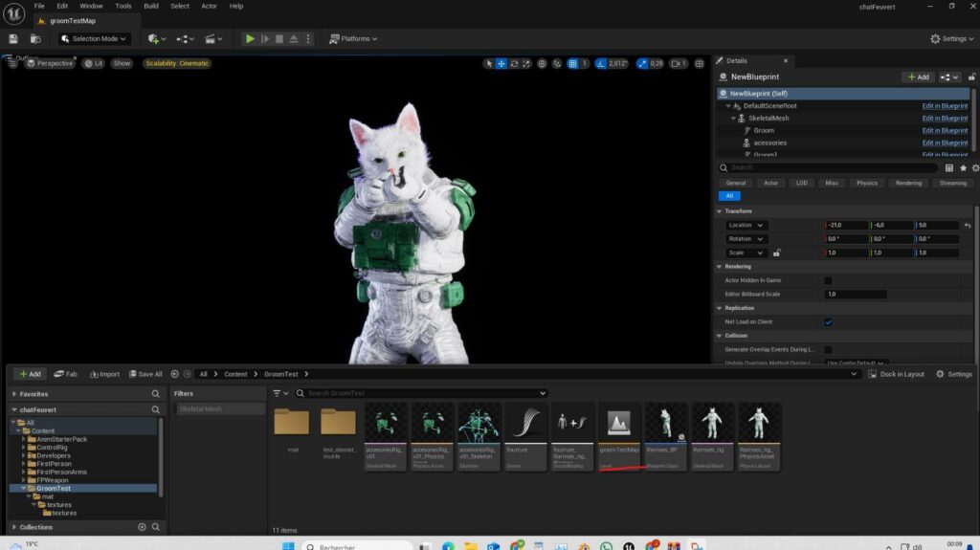The width and height of the screenshot is (980, 550).
Task: Click the Windows Start icon on taskbar
Action: [x=287, y=547]
